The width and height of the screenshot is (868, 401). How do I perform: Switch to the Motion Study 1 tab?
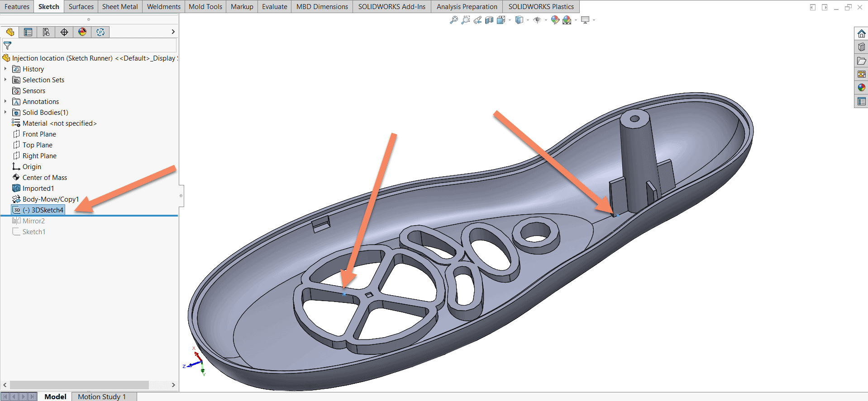[x=102, y=396]
